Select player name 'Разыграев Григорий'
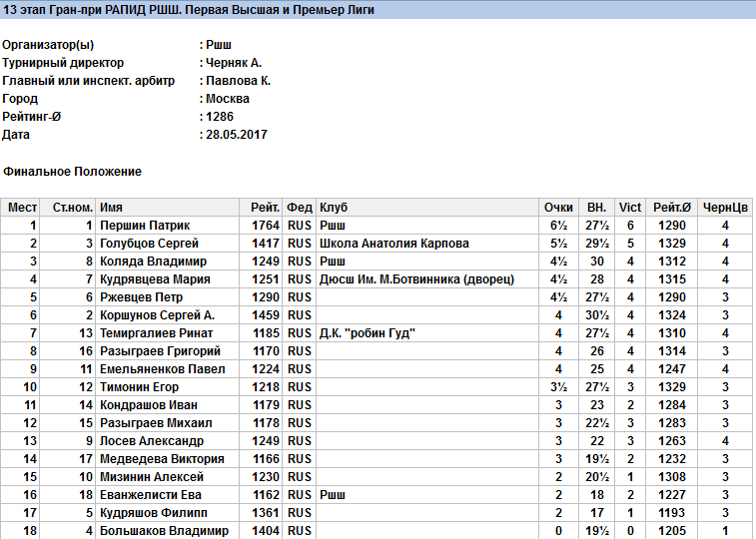Viewport: 756px width, 539px height. (x=160, y=350)
